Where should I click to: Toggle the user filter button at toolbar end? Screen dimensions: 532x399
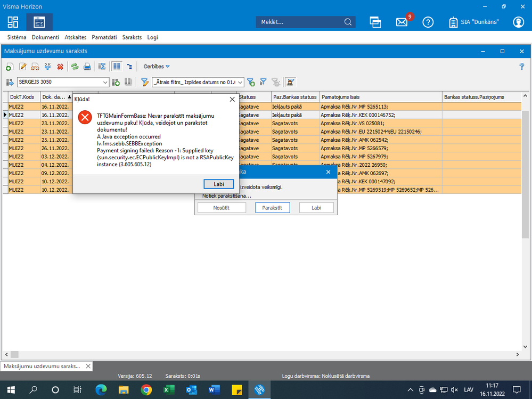point(290,82)
